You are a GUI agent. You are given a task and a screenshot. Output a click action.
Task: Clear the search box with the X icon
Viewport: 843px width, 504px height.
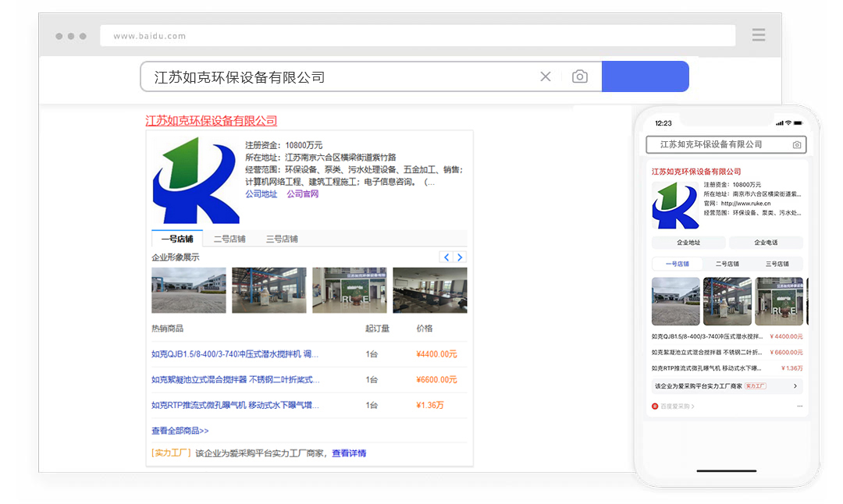pyautogui.click(x=545, y=76)
